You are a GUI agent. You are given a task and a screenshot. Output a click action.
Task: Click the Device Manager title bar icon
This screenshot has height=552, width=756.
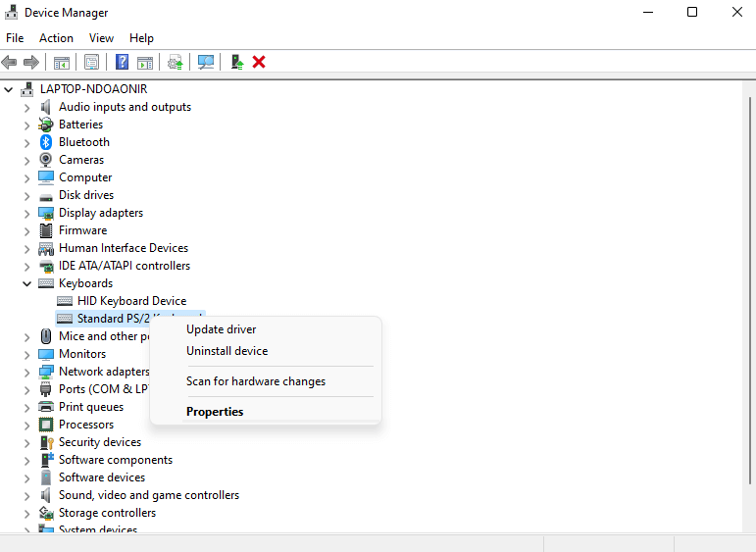point(11,12)
